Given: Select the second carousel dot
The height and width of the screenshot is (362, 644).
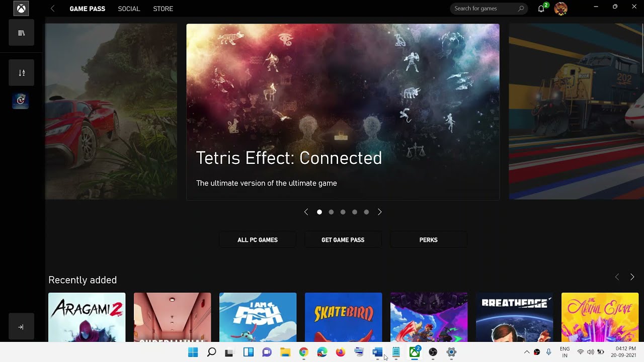Looking at the screenshot, I should coord(331,212).
